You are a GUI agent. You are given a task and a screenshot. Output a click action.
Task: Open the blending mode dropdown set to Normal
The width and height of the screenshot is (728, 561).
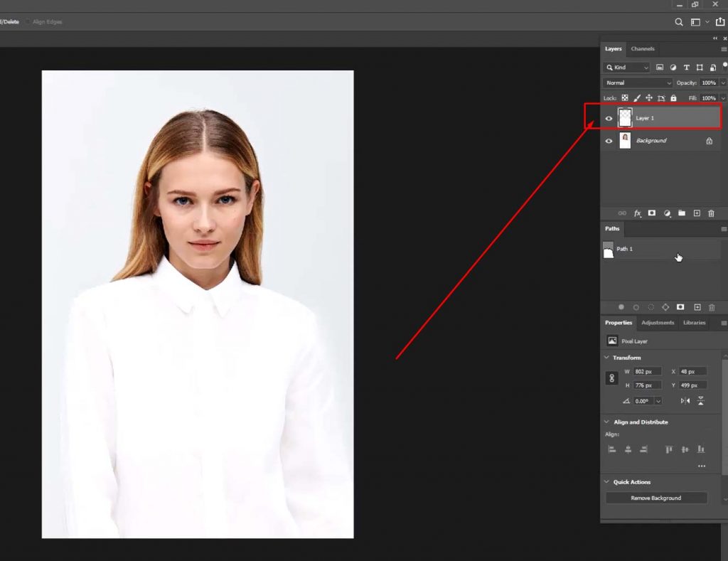(x=637, y=82)
